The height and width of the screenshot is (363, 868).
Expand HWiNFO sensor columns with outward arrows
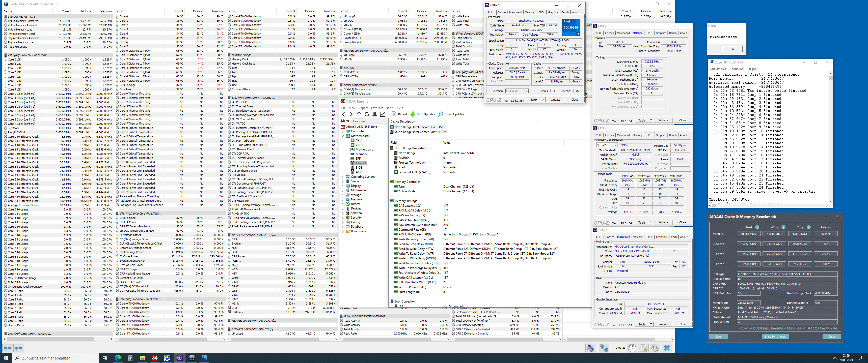[x=7, y=348]
